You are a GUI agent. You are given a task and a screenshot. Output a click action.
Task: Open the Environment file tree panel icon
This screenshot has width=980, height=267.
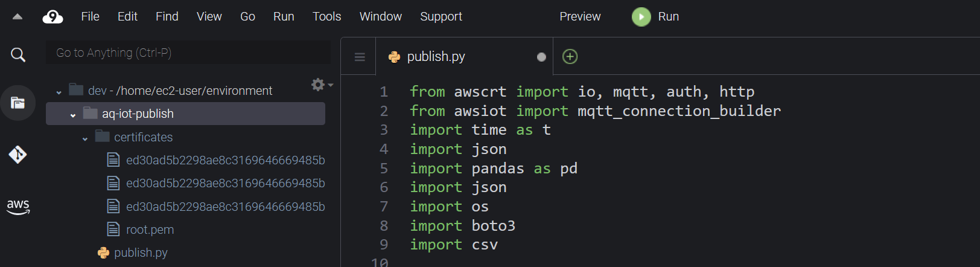[x=17, y=103]
